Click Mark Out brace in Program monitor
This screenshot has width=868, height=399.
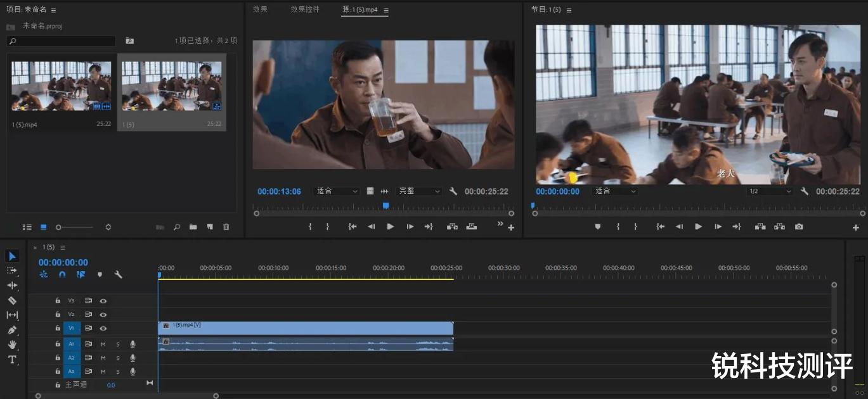[635, 227]
